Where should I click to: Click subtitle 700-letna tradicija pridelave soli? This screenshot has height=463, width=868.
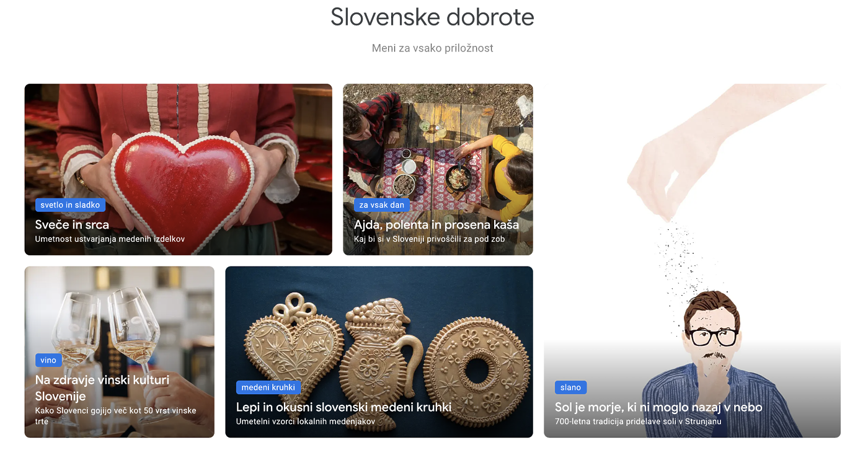click(x=638, y=421)
